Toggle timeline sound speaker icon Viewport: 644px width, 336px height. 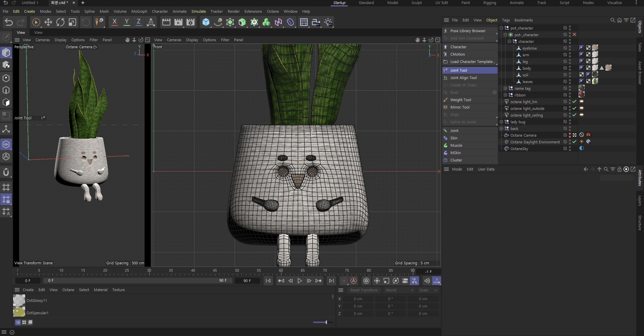tap(427, 281)
